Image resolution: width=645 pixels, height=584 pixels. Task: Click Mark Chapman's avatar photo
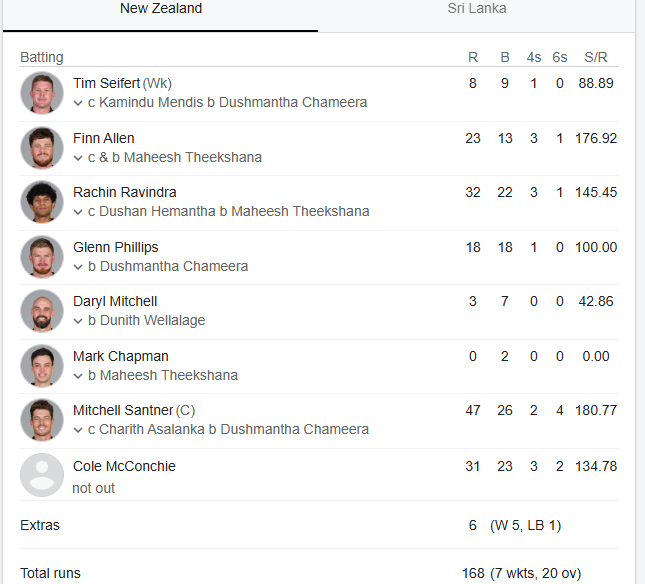(x=42, y=366)
